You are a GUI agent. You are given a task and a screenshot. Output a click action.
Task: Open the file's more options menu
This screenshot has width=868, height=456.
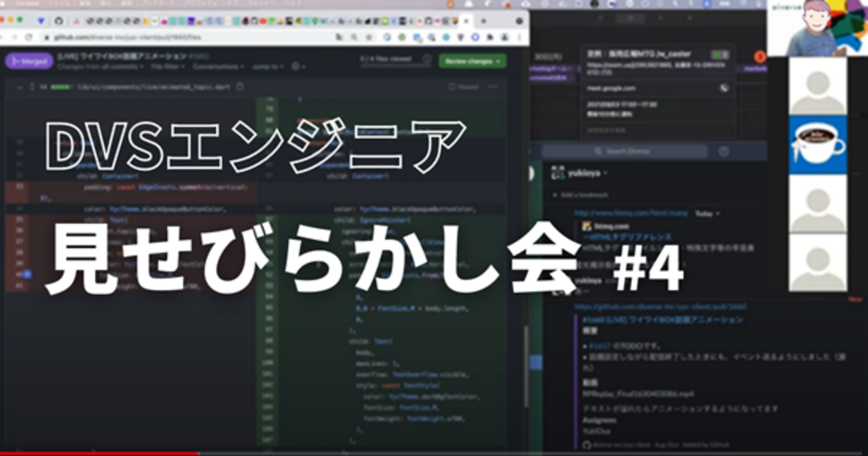coord(493,87)
